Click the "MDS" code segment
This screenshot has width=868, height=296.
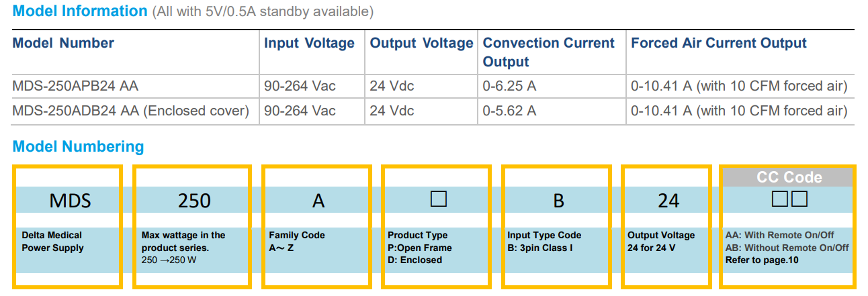70,201
